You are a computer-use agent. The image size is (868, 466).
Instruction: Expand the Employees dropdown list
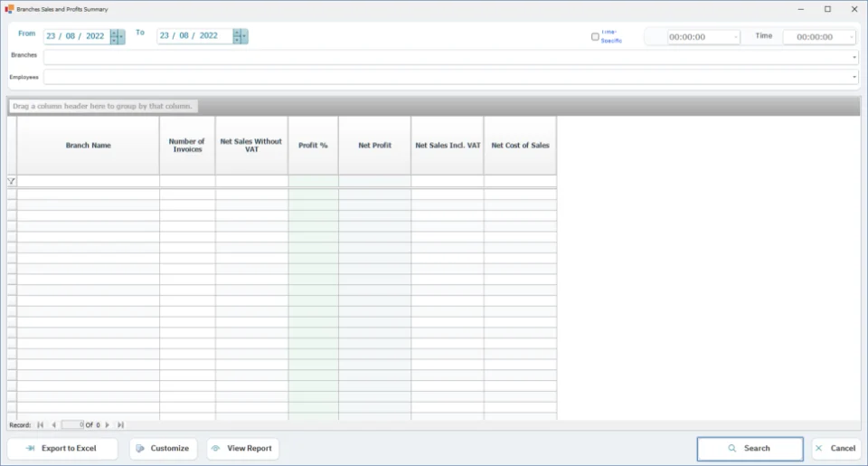854,77
